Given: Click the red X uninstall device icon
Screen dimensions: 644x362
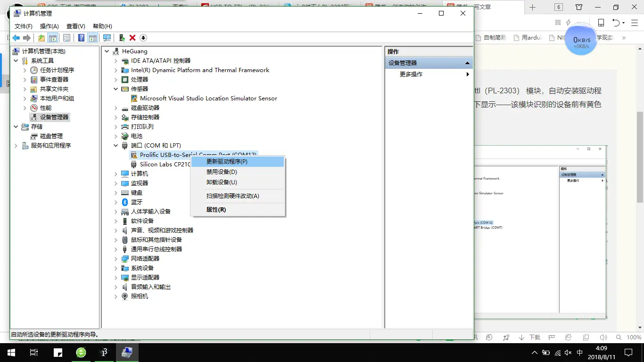Looking at the screenshot, I should (132, 38).
